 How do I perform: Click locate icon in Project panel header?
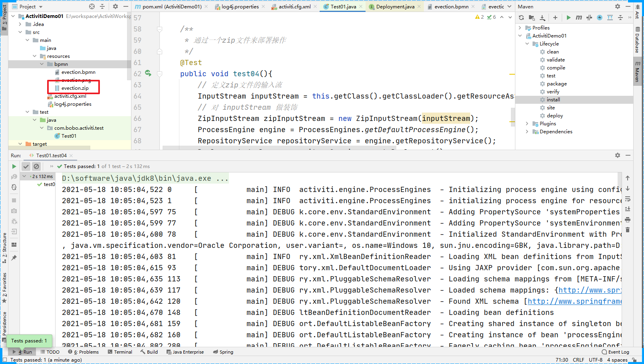click(92, 6)
